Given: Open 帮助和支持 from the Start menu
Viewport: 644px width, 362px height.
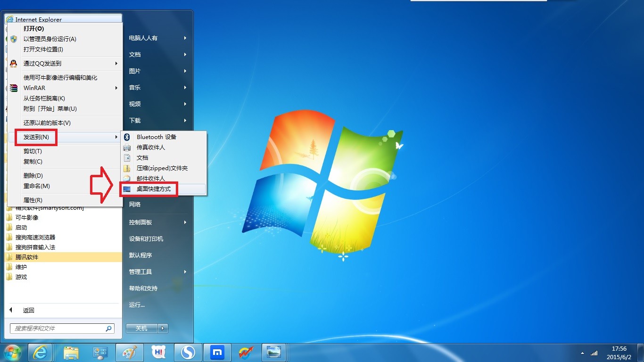Looking at the screenshot, I should 144,288.
